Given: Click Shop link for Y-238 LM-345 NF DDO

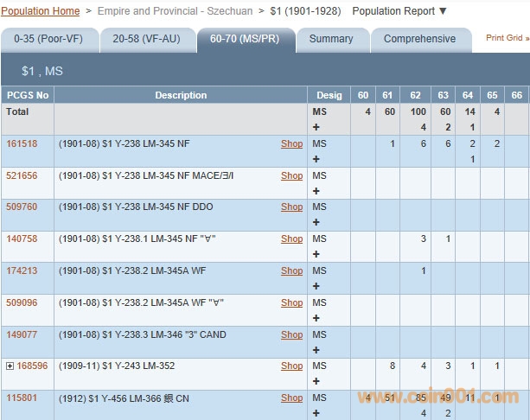Looking at the screenshot, I should click(x=291, y=207).
